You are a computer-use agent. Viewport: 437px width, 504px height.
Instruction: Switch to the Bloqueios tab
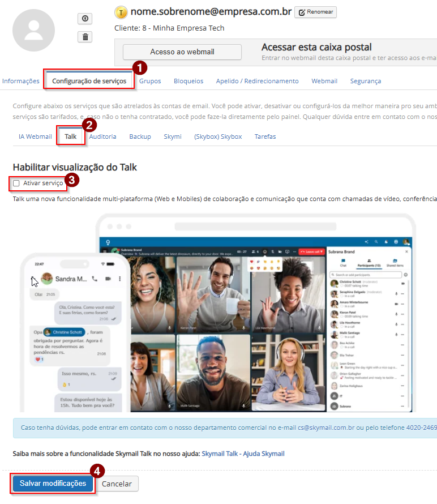[188, 81]
